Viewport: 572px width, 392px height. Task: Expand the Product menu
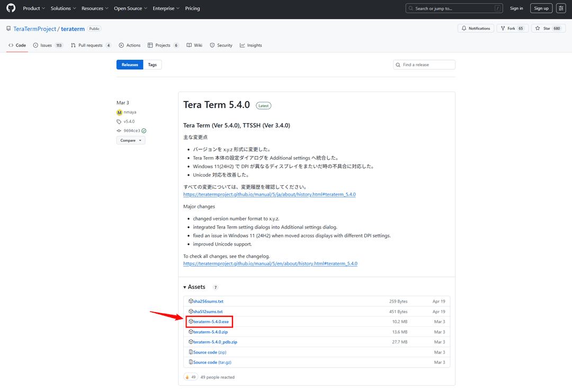[x=34, y=8]
